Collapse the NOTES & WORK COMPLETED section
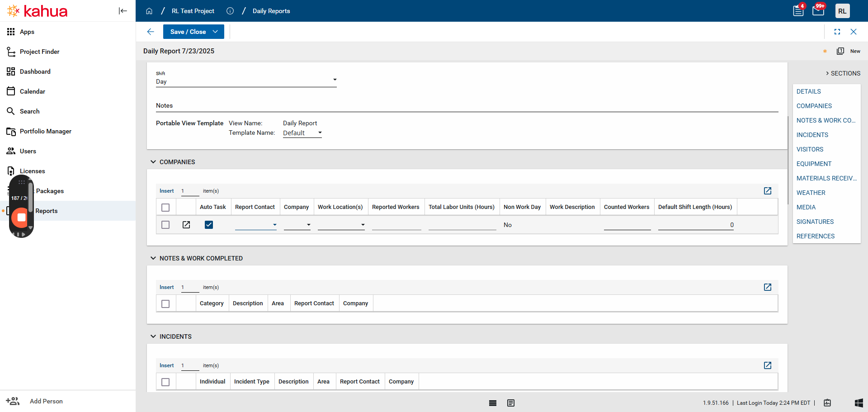 pyautogui.click(x=153, y=258)
